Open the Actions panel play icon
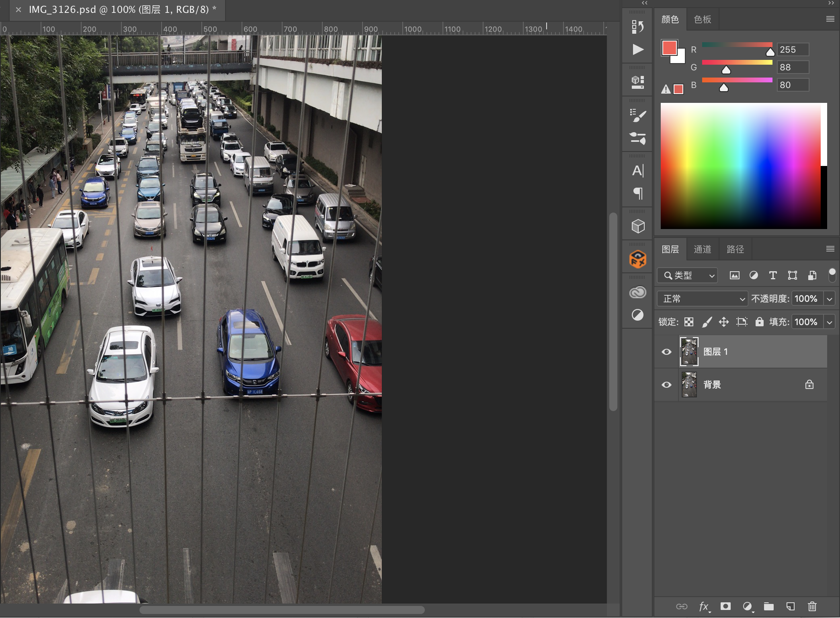 (x=637, y=49)
